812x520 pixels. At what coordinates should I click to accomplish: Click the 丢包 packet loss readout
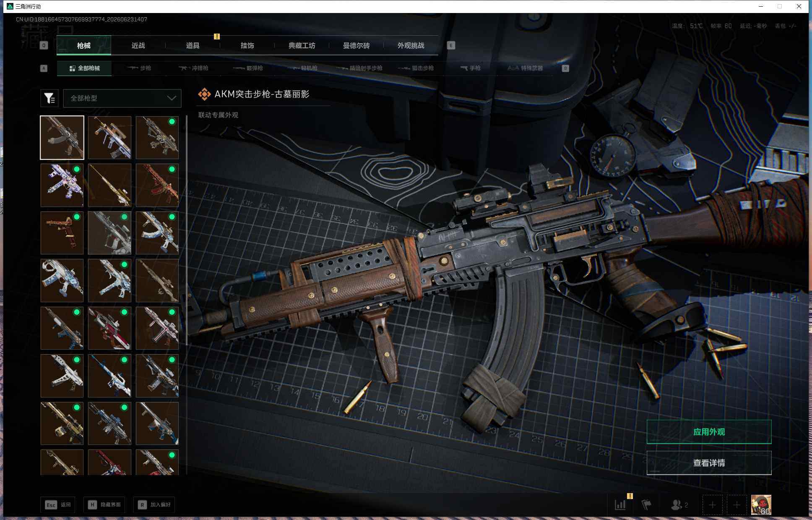point(786,26)
